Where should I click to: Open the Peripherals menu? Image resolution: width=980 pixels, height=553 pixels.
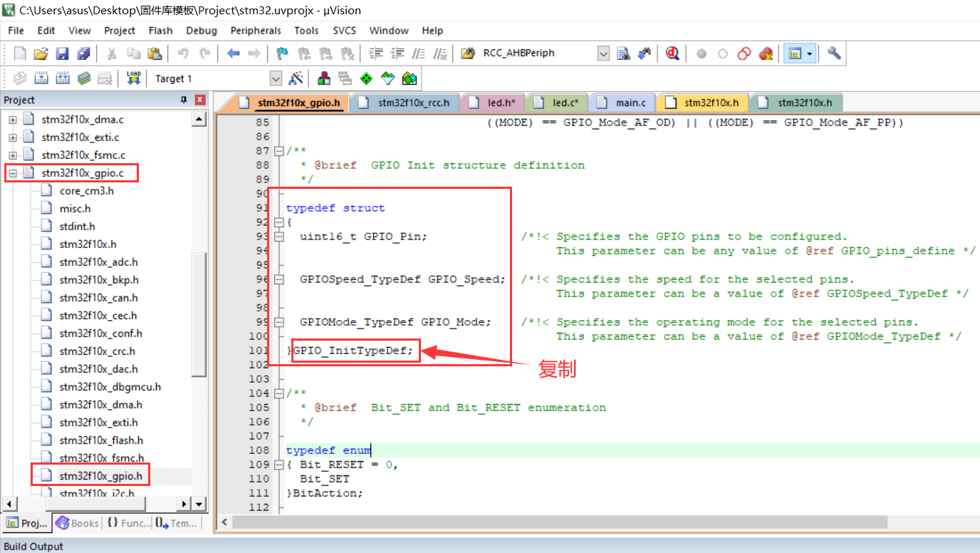[256, 31]
